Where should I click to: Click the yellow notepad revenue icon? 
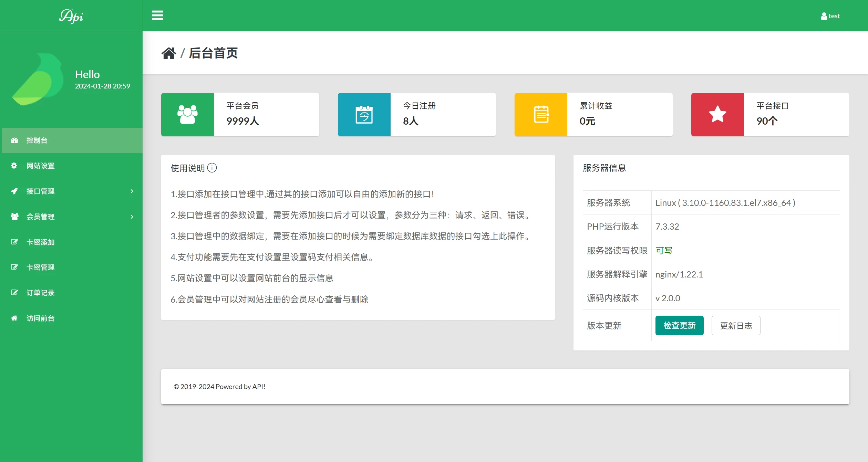[541, 115]
